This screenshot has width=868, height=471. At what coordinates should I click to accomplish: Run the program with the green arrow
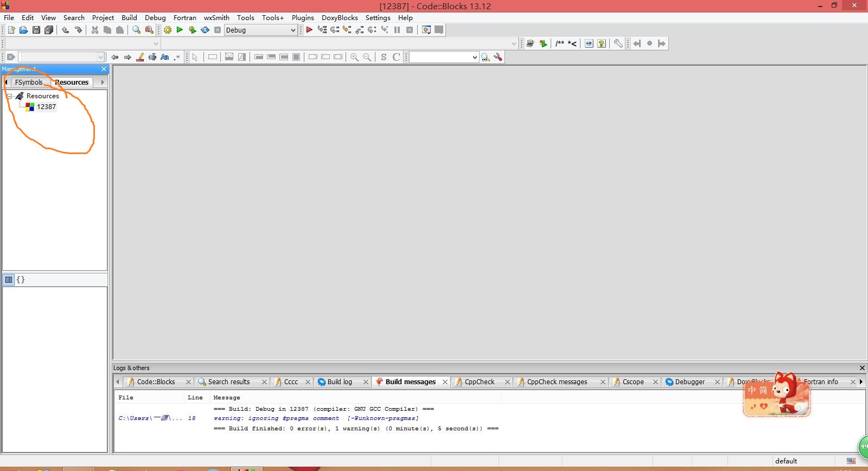coord(180,30)
